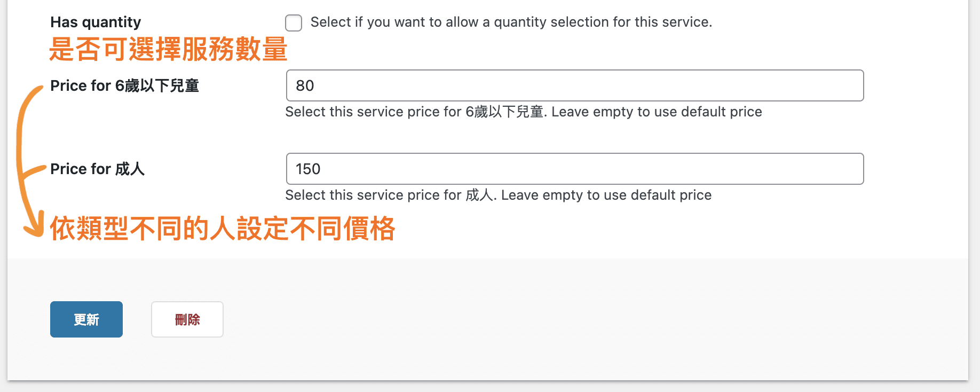
Task: Click the "Price for 成人" label
Action: coord(97,169)
